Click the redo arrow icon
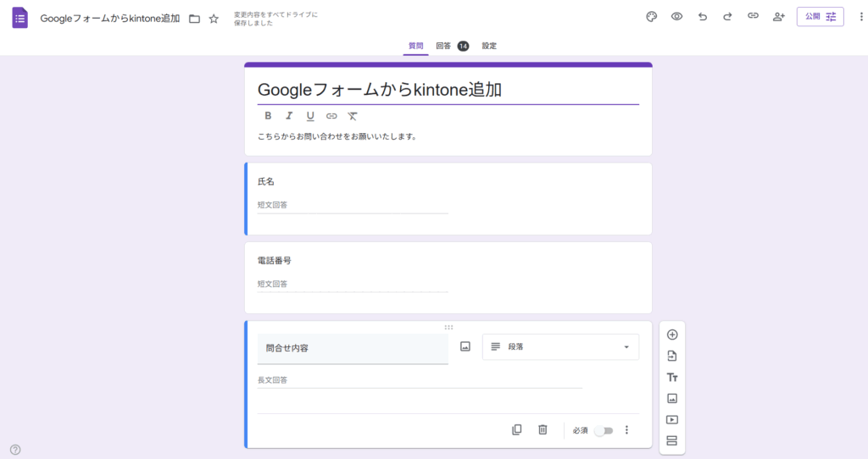This screenshot has width=868, height=459. coord(727,17)
